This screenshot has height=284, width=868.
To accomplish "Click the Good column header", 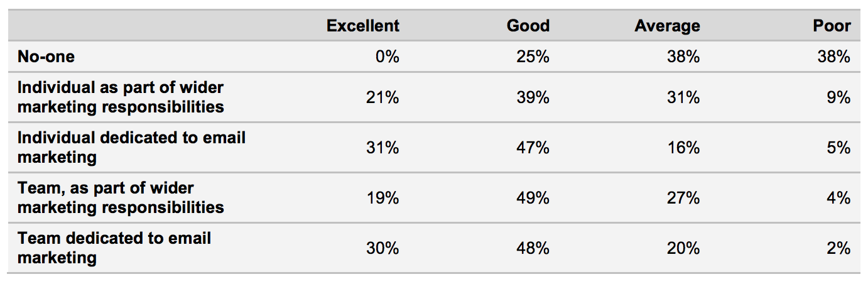I will [x=528, y=26].
